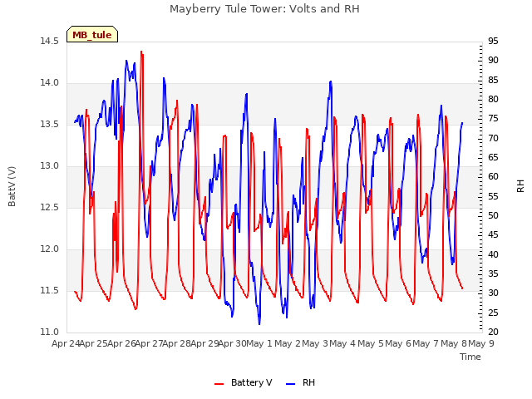Click the 'May 3' date tick label

pyautogui.click(x=315, y=344)
